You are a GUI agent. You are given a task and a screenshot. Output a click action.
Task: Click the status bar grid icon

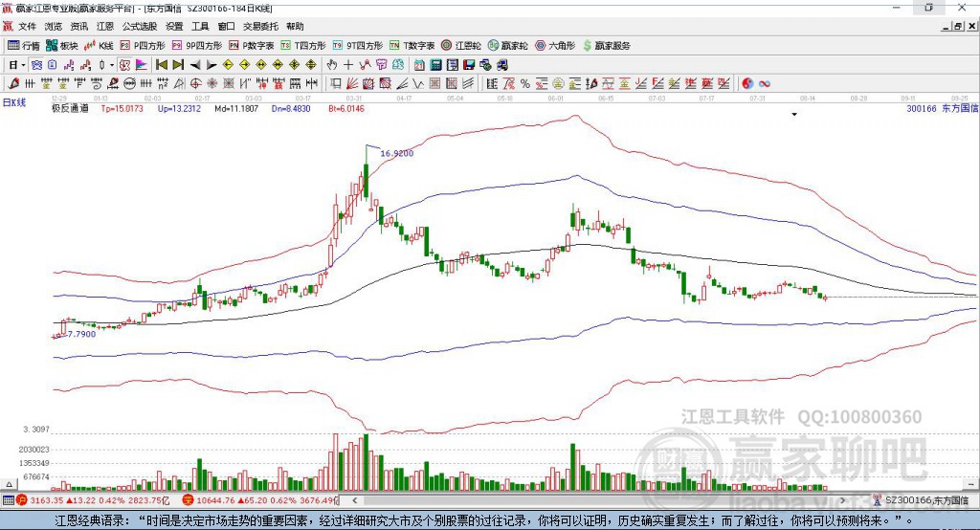(x=8, y=500)
